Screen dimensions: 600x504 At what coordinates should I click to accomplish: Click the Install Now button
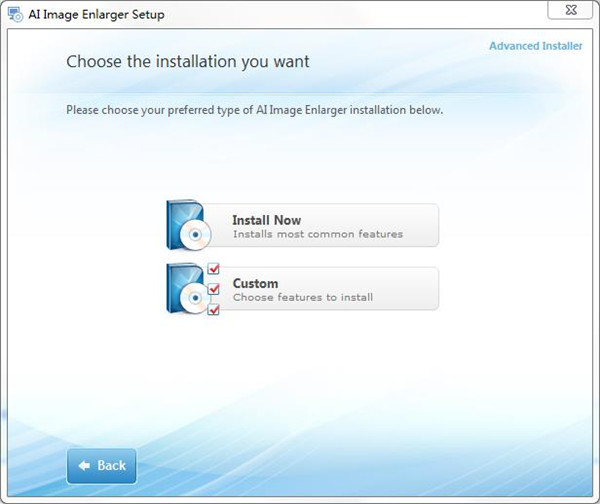tap(302, 225)
